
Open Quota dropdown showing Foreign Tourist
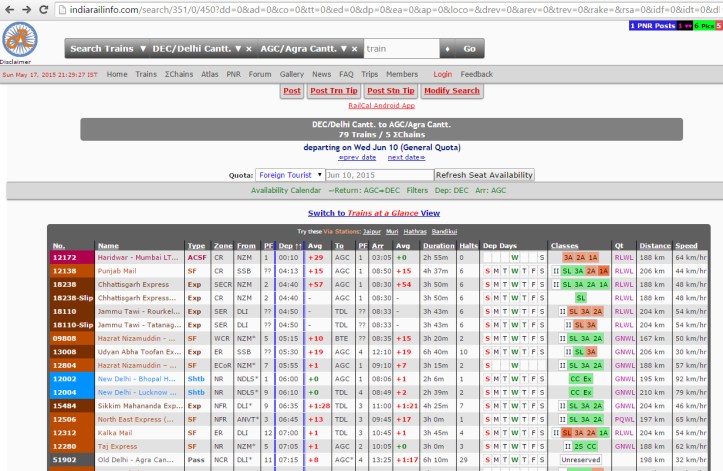coord(290,175)
